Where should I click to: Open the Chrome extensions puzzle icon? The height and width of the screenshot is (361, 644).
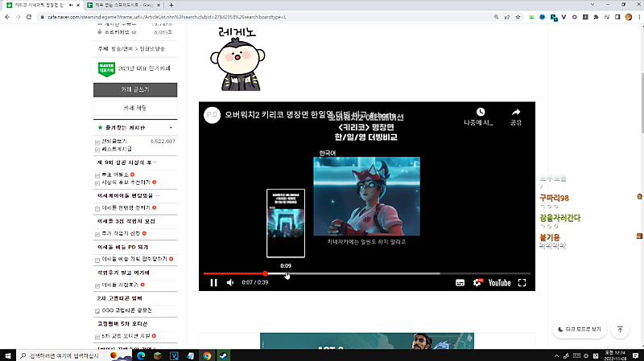tap(596, 17)
